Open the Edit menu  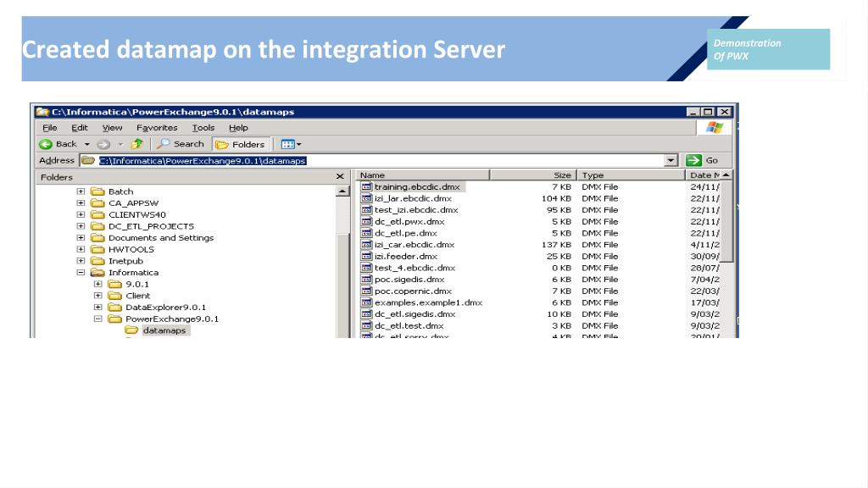click(79, 128)
